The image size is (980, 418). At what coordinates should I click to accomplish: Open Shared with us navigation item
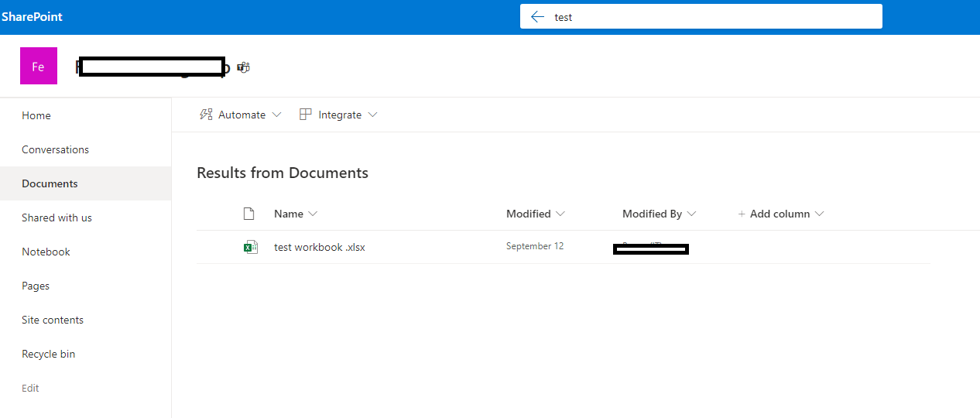coord(57,218)
